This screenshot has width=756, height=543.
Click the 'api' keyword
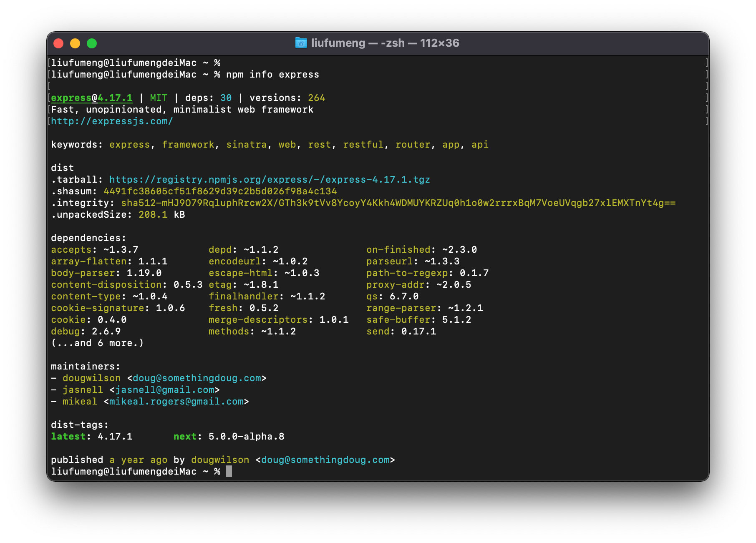(x=480, y=145)
